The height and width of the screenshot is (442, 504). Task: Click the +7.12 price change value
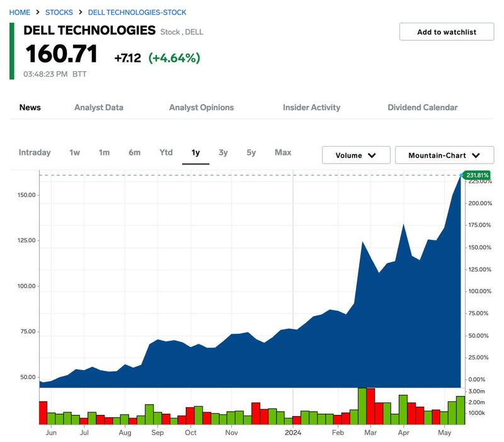pyautogui.click(x=128, y=58)
